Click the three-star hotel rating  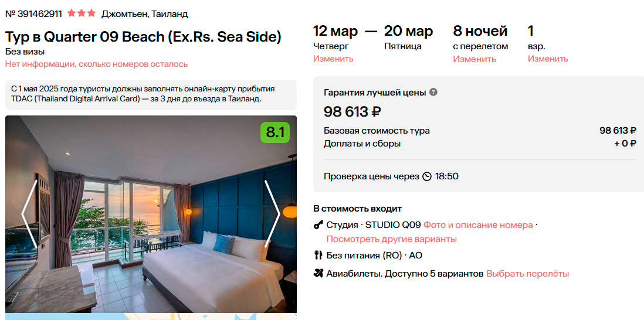82,13
